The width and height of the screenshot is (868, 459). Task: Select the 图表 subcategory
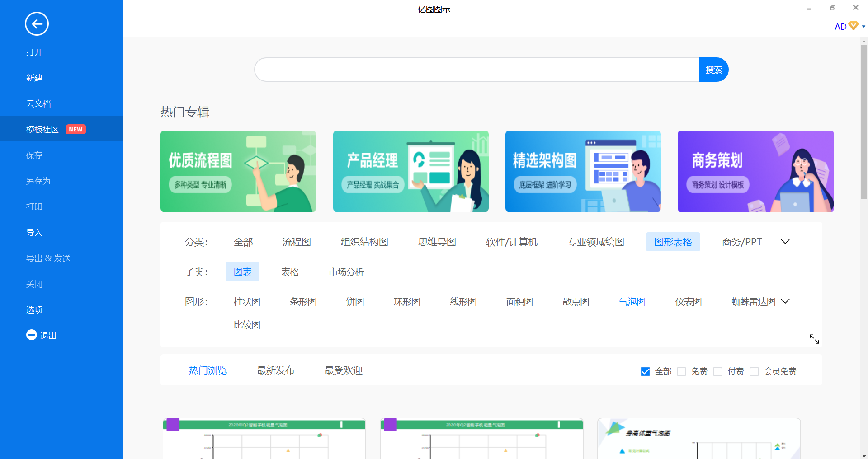point(242,272)
